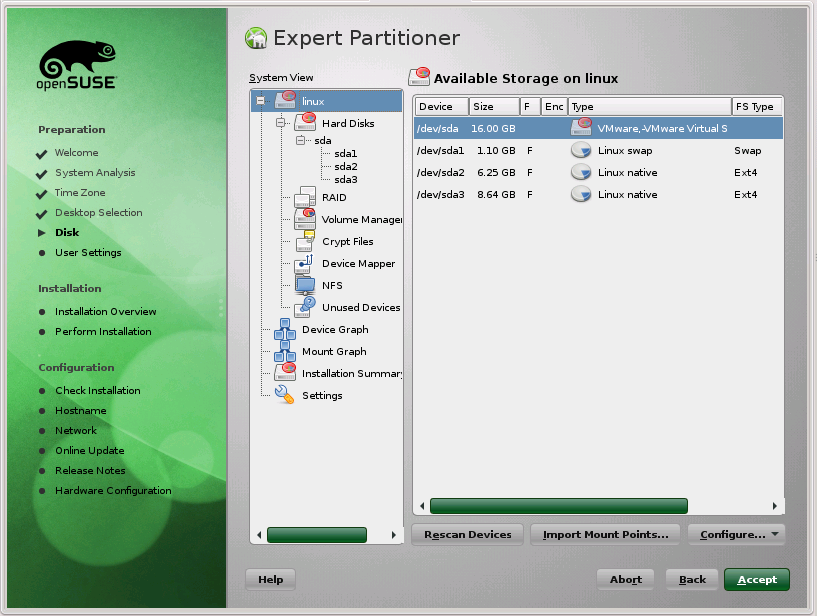Open the Hard Disks tree entry
Viewport: 817px width, 616px height.
click(348, 123)
